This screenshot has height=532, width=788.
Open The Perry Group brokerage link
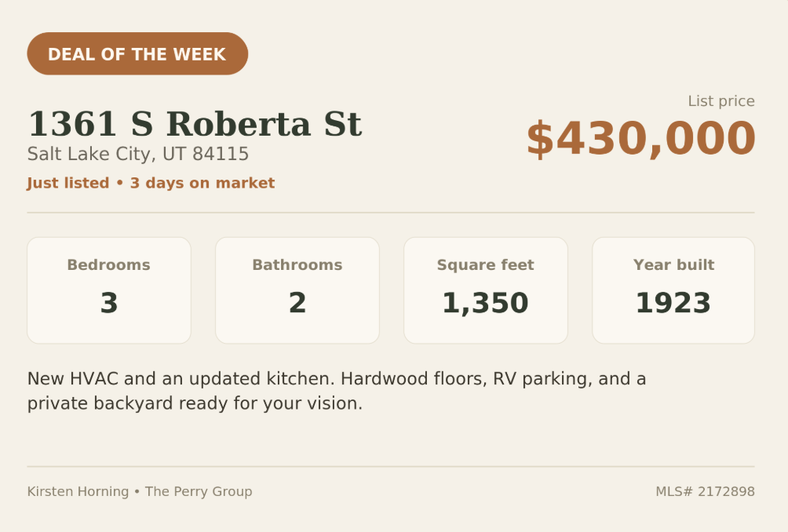click(x=199, y=491)
